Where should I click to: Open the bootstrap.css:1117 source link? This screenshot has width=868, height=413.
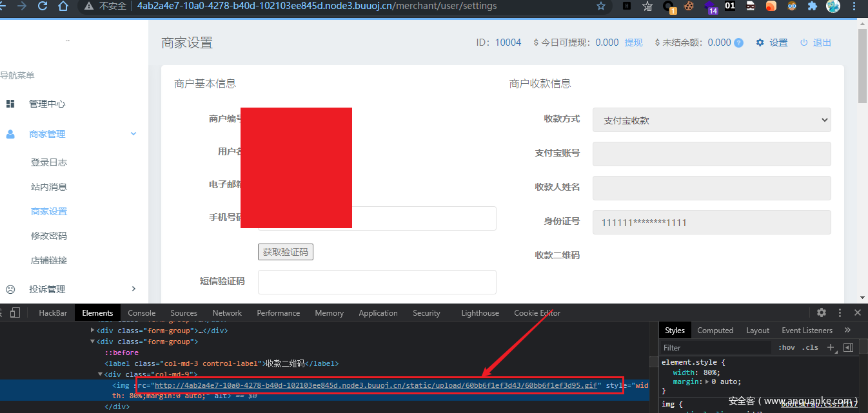pos(819,403)
